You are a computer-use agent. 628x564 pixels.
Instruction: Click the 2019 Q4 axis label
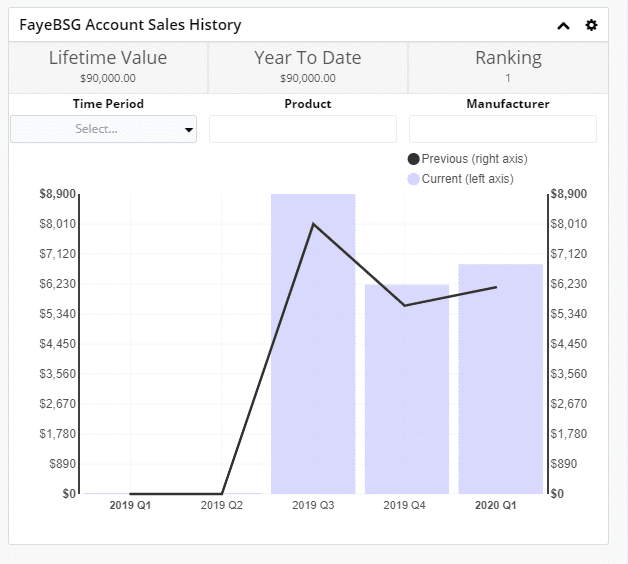[404, 505]
